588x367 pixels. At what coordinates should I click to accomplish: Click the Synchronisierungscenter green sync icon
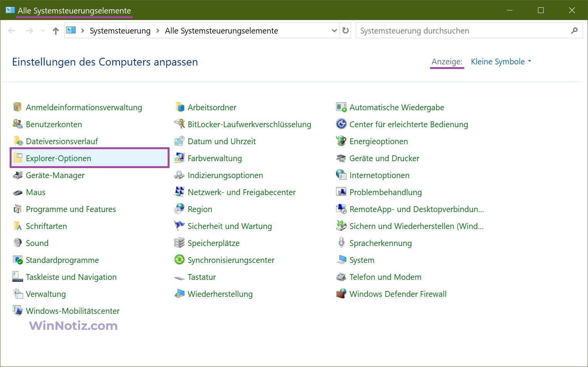tap(179, 260)
